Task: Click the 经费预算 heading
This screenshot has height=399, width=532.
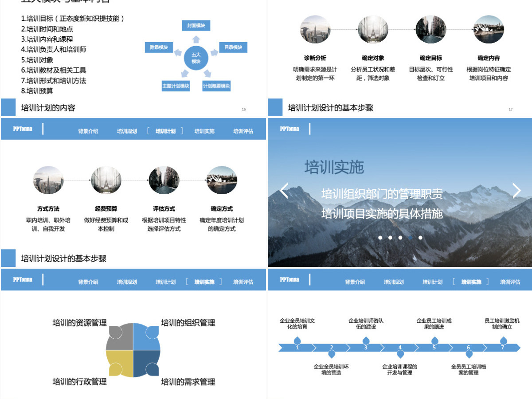Action: [x=106, y=209]
